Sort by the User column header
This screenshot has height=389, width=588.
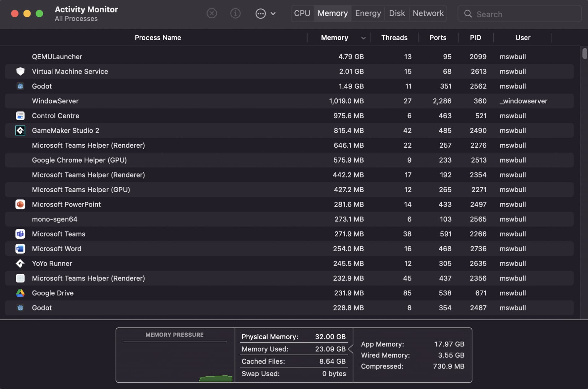(522, 37)
